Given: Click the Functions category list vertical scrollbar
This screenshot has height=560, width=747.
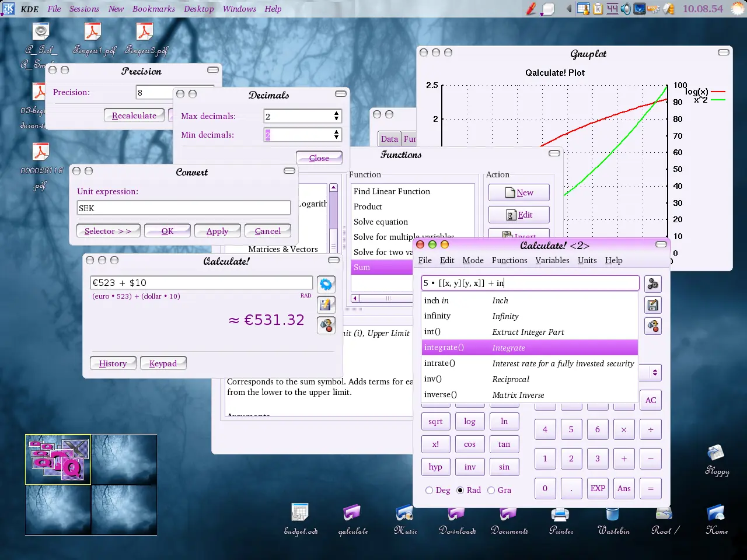Looking at the screenshot, I should click(x=333, y=218).
